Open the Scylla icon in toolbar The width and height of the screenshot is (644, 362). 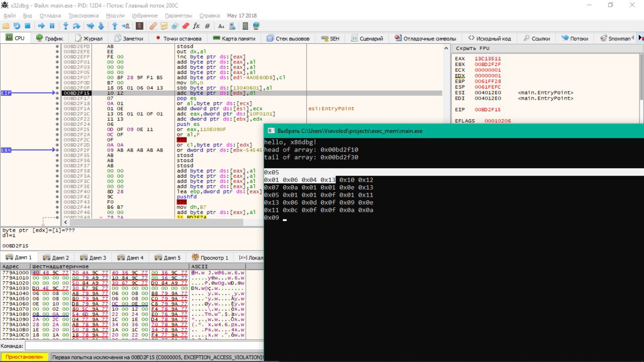pos(139,26)
